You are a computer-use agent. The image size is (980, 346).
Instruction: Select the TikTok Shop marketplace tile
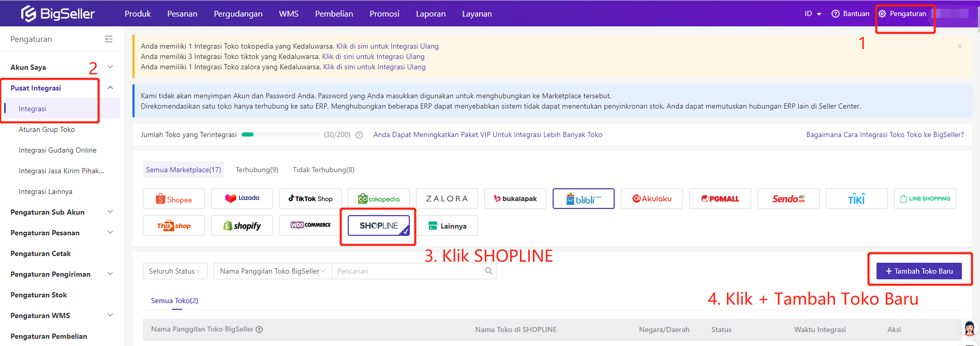310,199
